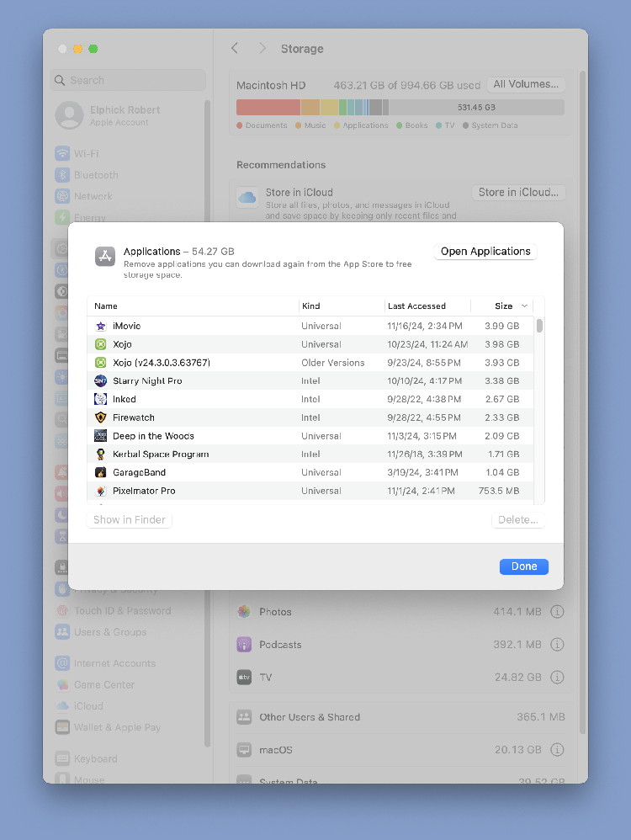Click the Inked app icon
This screenshot has width=631, height=840.
(101, 399)
